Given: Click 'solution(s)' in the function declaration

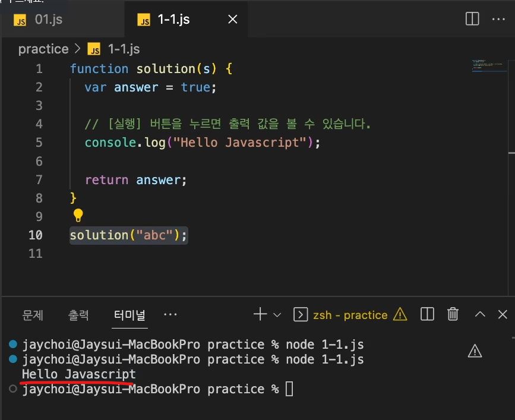Looking at the screenshot, I should pyautogui.click(x=176, y=69).
